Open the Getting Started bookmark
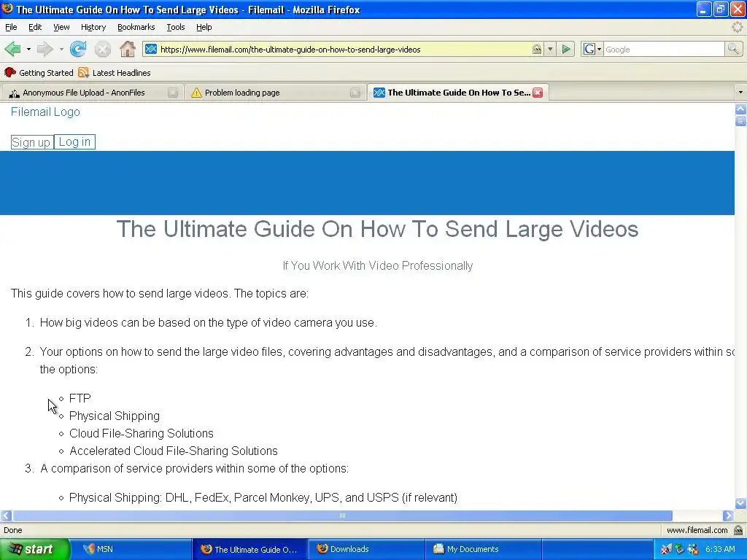Image resolution: width=747 pixels, height=560 pixels. pos(39,73)
